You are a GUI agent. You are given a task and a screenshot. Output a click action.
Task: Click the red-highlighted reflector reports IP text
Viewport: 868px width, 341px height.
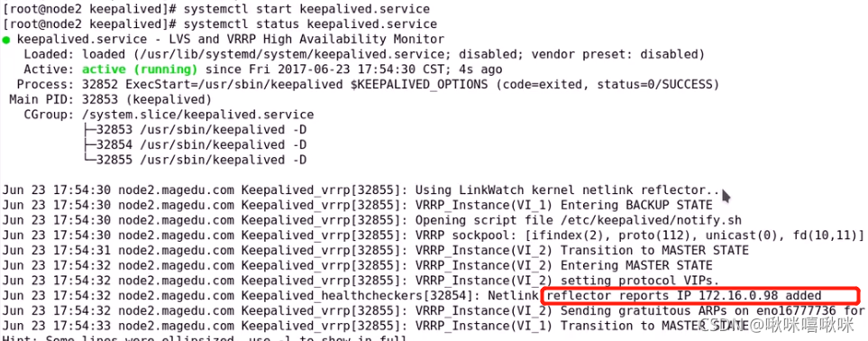[684, 296]
